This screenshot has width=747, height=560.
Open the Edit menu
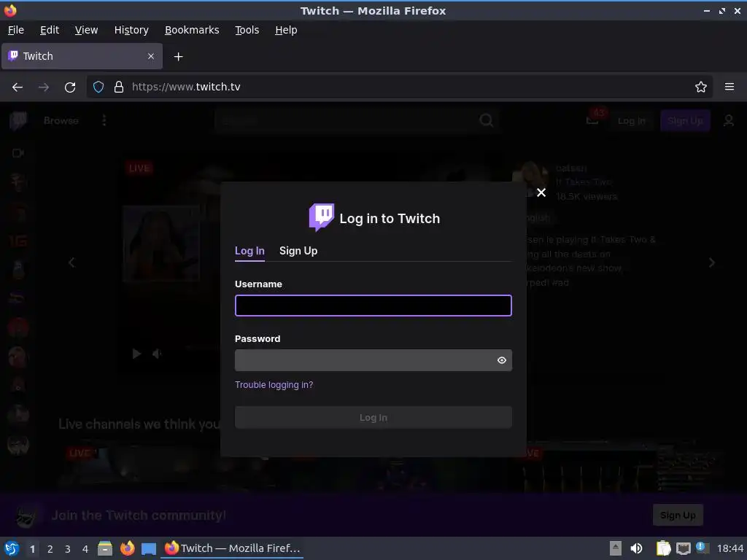[50, 30]
